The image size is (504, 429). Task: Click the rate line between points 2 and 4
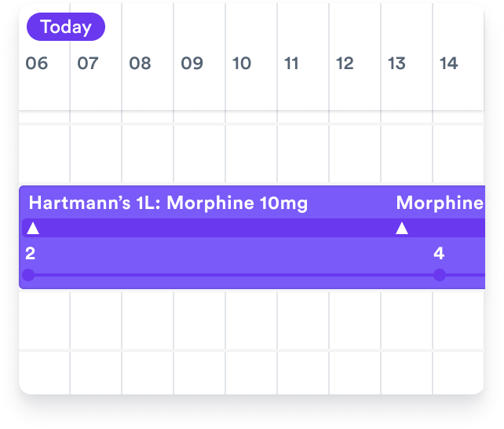pos(236,275)
